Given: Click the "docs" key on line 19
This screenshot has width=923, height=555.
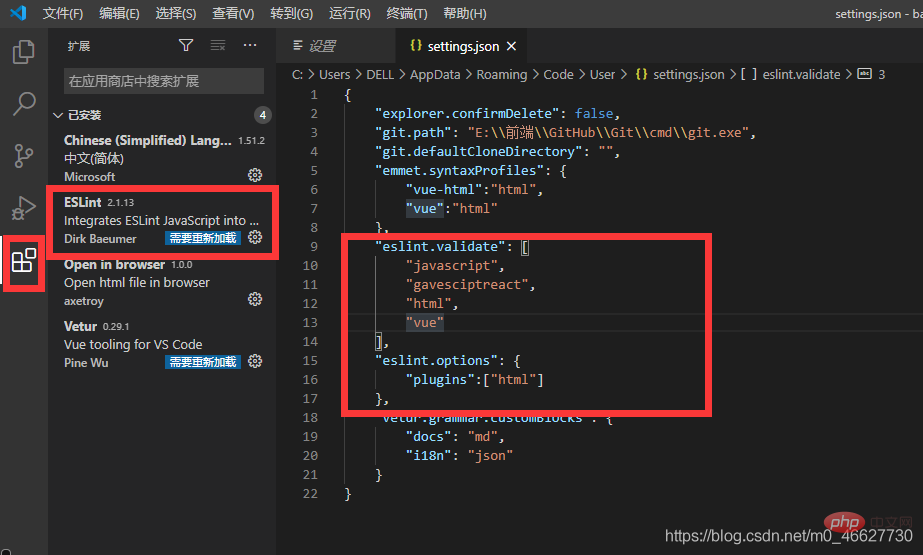Looking at the screenshot, I should point(428,436).
